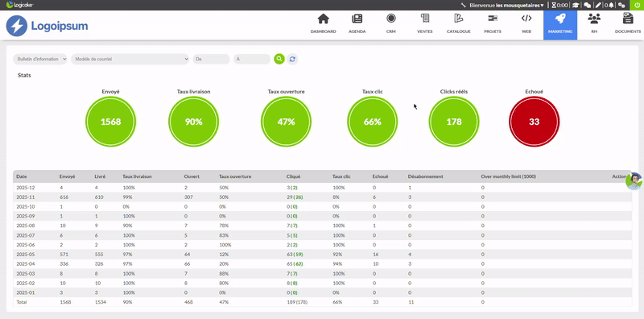The height and width of the screenshot is (319, 644).
Task: Click the green search button
Action: pyautogui.click(x=279, y=59)
